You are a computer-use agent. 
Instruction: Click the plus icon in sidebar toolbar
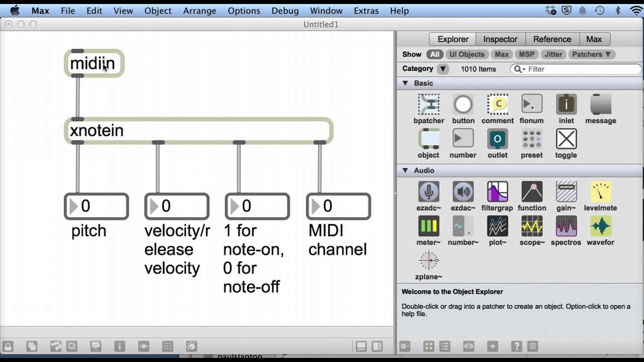(493, 346)
